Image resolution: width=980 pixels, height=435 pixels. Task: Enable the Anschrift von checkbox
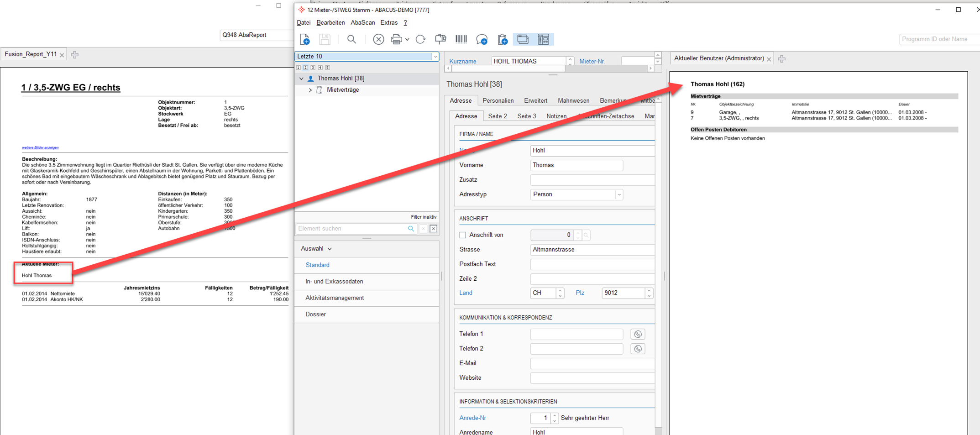(x=463, y=235)
